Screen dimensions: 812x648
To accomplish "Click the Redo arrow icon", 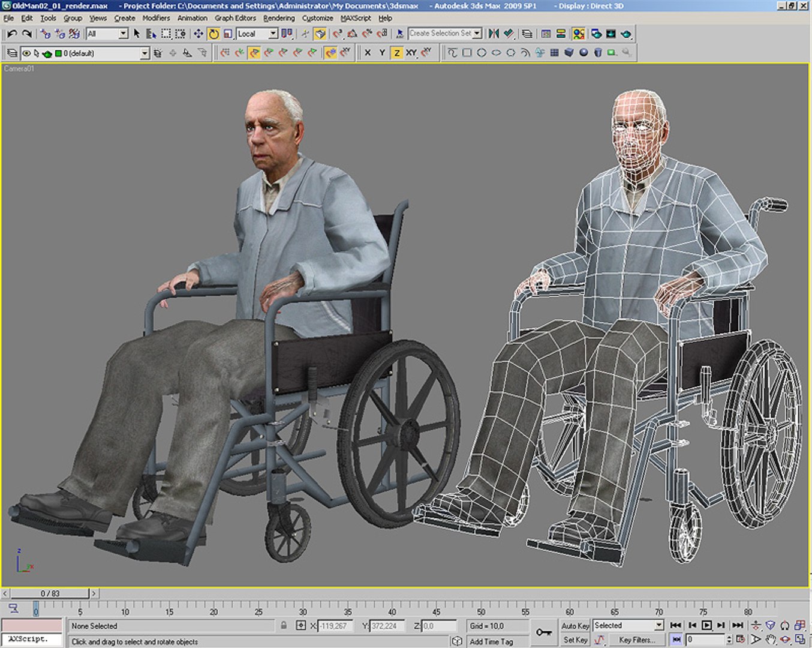I will pyautogui.click(x=26, y=34).
